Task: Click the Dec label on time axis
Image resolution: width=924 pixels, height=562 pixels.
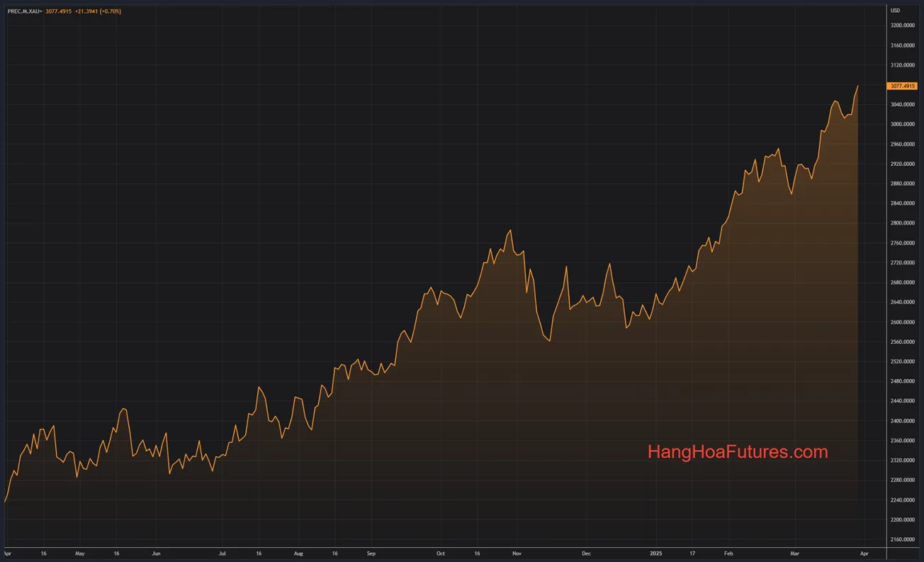Action: [585, 553]
